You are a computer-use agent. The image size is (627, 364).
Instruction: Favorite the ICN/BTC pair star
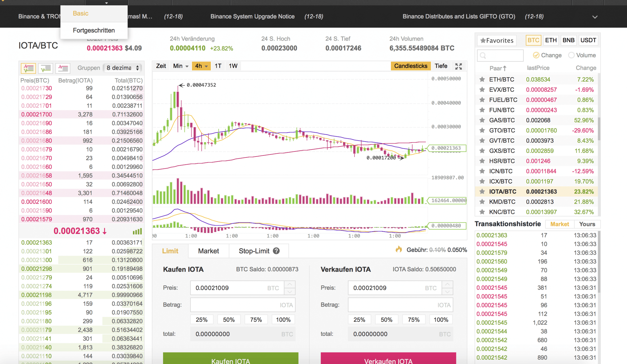[x=482, y=171]
